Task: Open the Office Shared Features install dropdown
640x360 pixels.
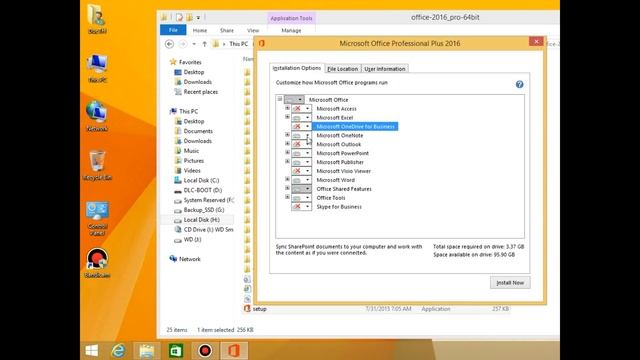Action: click(302, 189)
